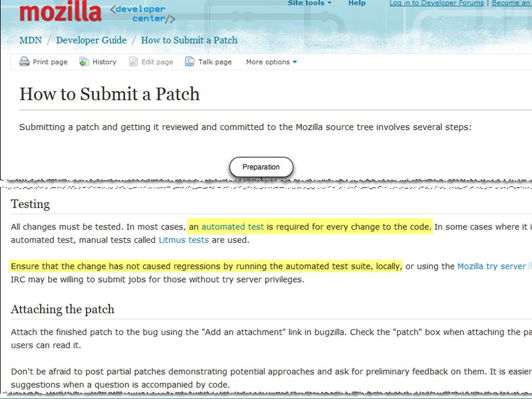This screenshot has height=399, width=532.
Task: Click the Attaching the patch heading
Action: [x=63, y=309]
